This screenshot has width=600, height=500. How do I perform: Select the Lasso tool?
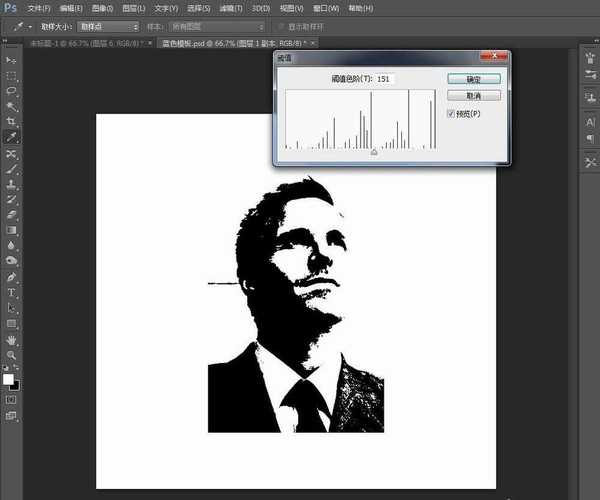tap(12, 90)
